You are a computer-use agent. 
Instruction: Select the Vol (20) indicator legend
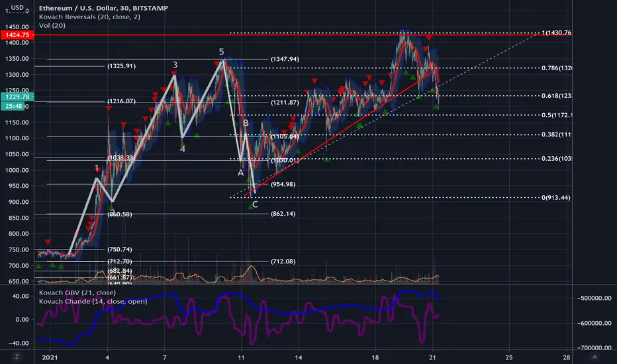(x=52, y=25)
